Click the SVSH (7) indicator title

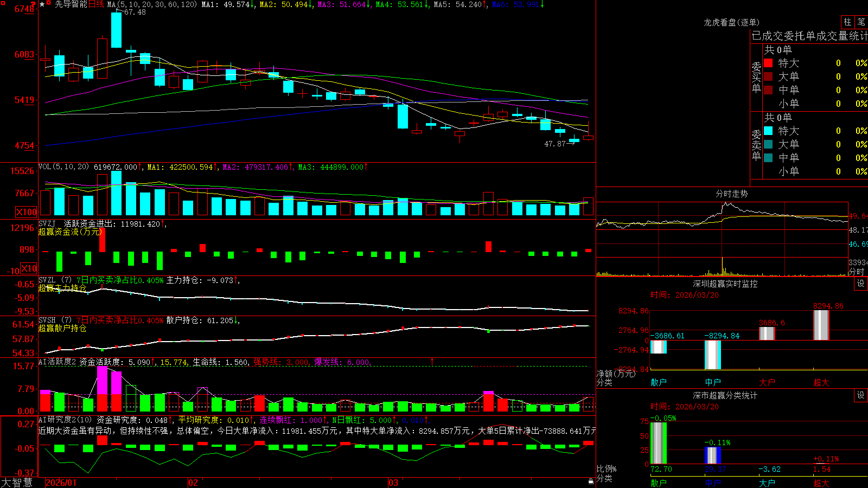tap(55, 320)
